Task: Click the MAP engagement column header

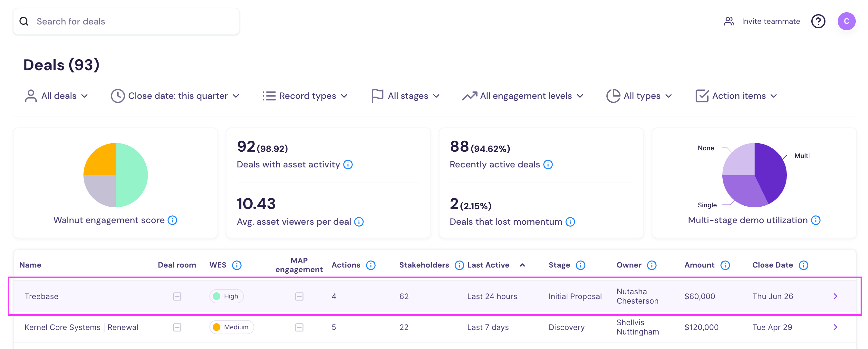Action: (x=299, y=265)
